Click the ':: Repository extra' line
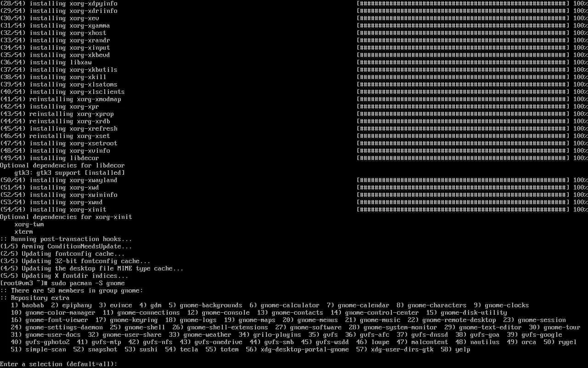Screen dimensions: 588x368 pos(35,298)
